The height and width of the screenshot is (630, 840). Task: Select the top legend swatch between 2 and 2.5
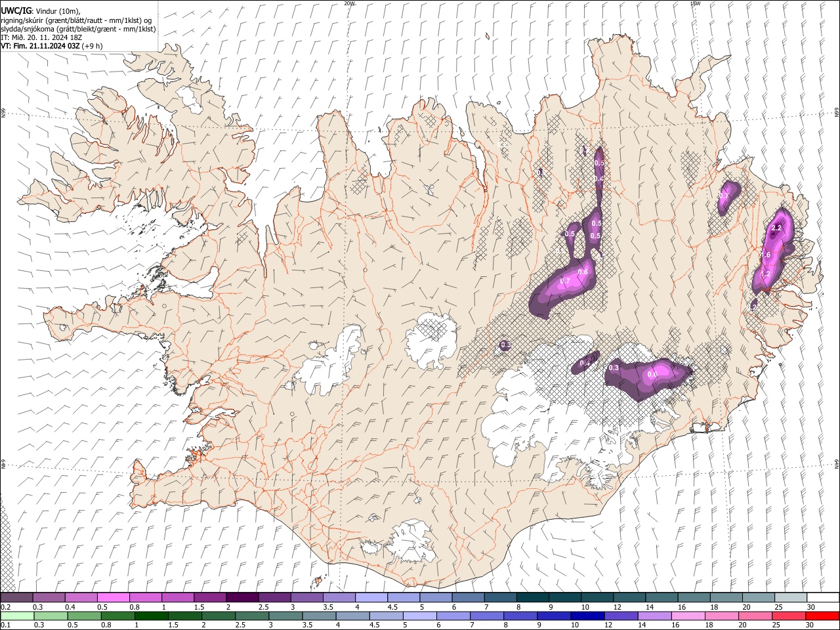[x=242, y=597]
